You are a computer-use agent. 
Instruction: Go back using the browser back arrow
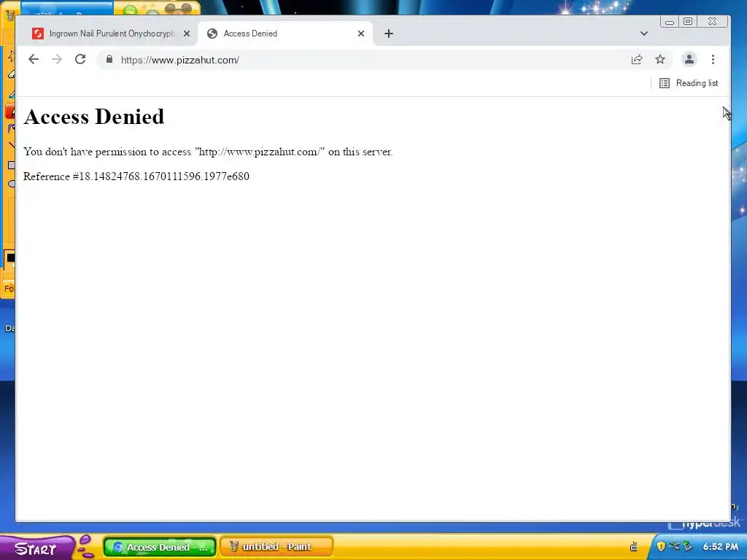(x=34, y=60)
